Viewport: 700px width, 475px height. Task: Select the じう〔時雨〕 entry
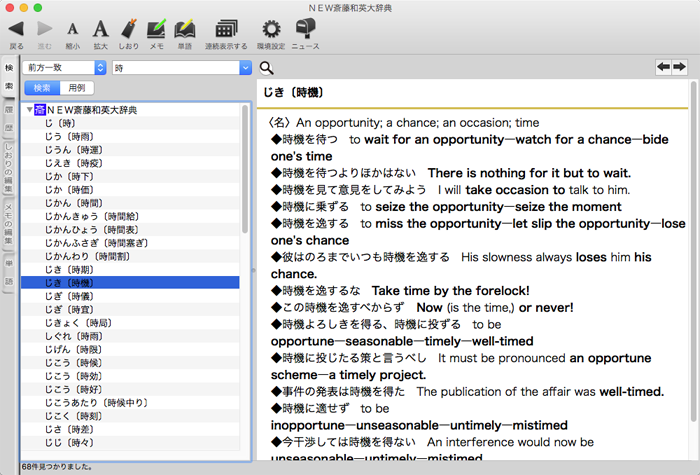click(x=130, y=137)
